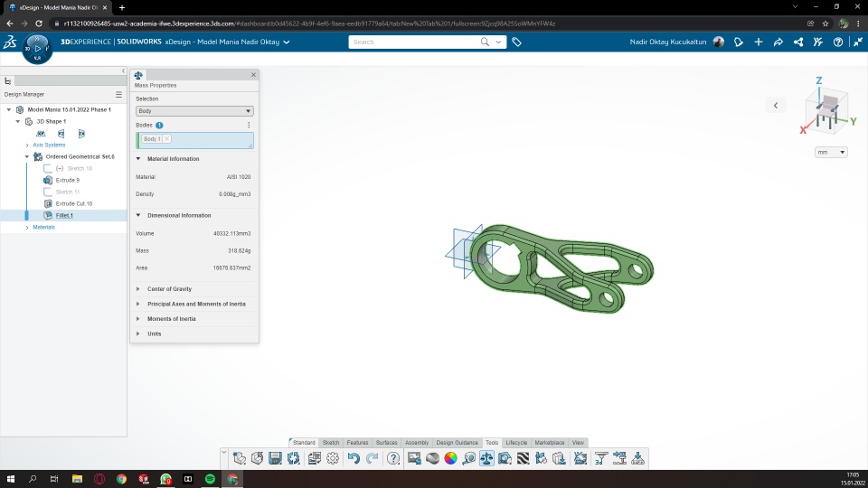Click the top Search input field

pyautogui.click(x=415, y=42)
